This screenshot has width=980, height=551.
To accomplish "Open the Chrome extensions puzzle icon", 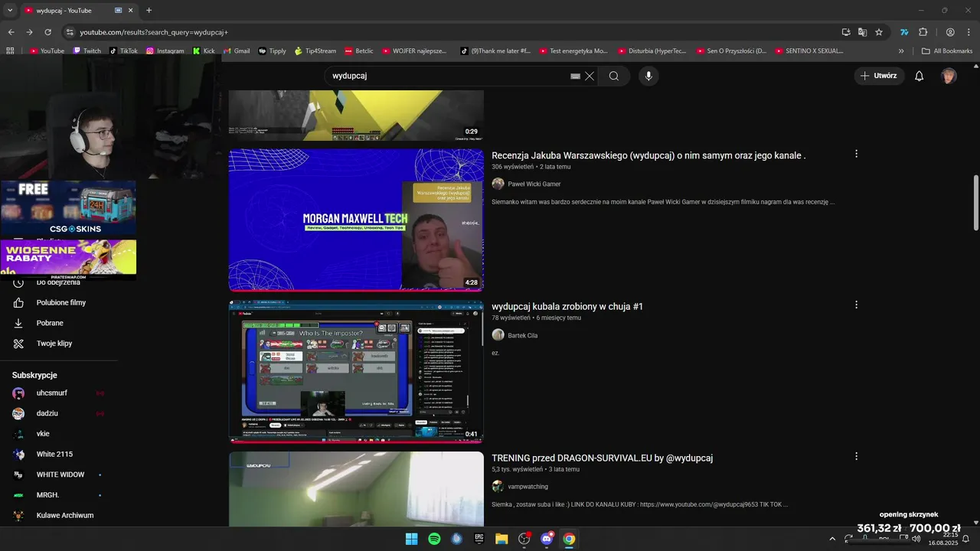I will (x=923, y=32).
